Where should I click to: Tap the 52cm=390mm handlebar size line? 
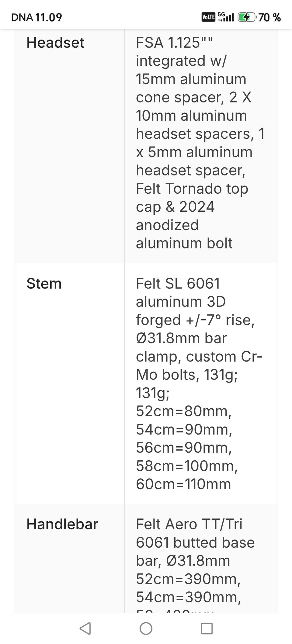click(188, 579)
